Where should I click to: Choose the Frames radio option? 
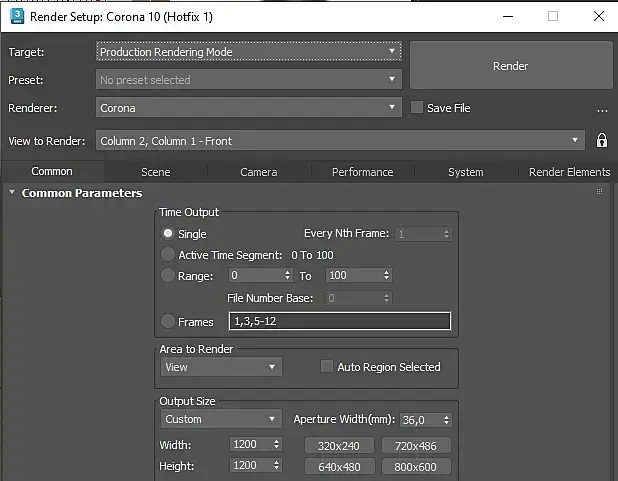(x=168, y=321)
